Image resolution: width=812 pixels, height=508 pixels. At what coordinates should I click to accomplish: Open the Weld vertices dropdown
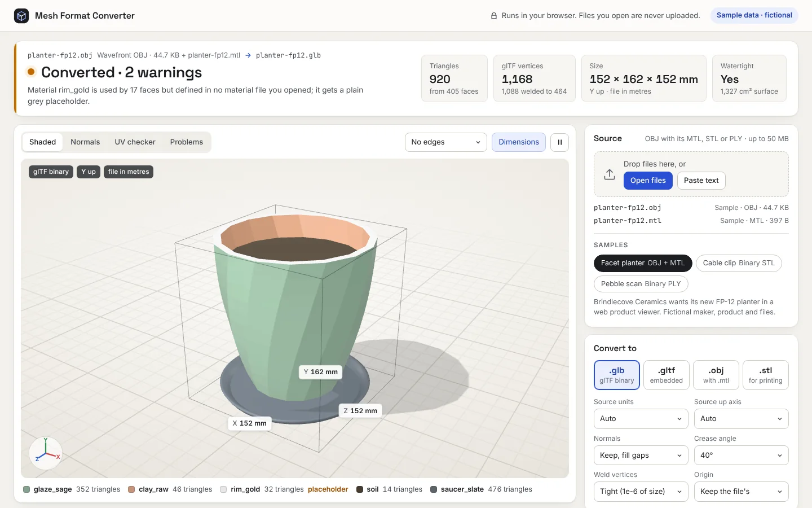[x=641, y=492]
